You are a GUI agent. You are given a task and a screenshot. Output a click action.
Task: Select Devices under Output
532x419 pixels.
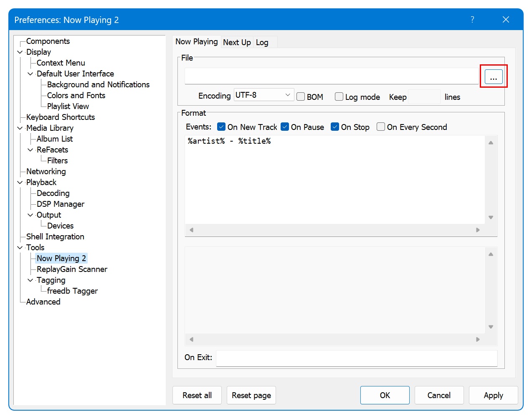pos(60,226)
